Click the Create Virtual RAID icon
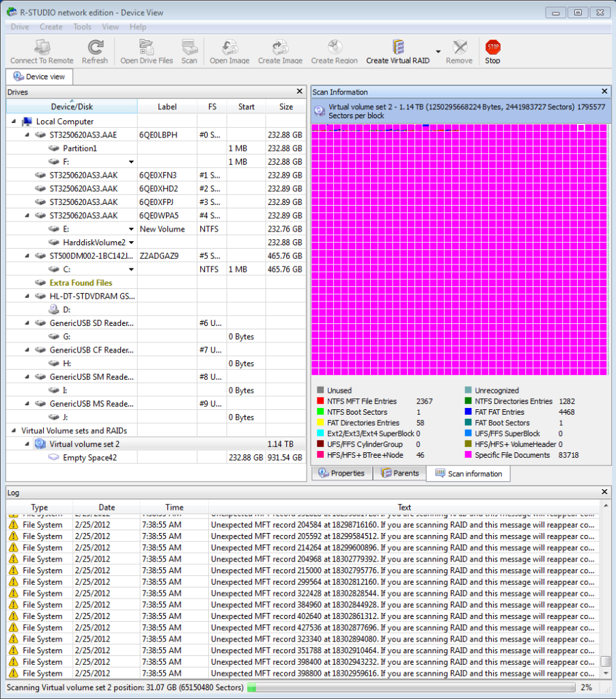 click(x=397, y=47)
